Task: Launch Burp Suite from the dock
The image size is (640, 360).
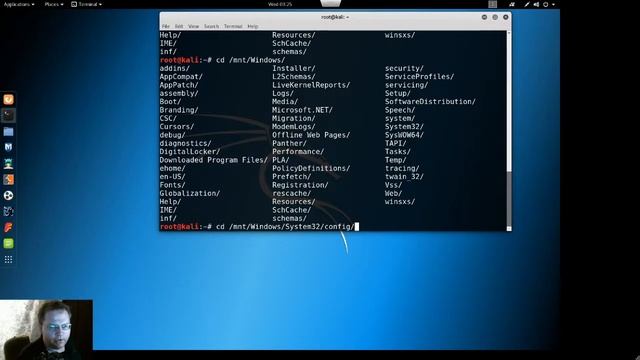Action: [x=8, y=180]
